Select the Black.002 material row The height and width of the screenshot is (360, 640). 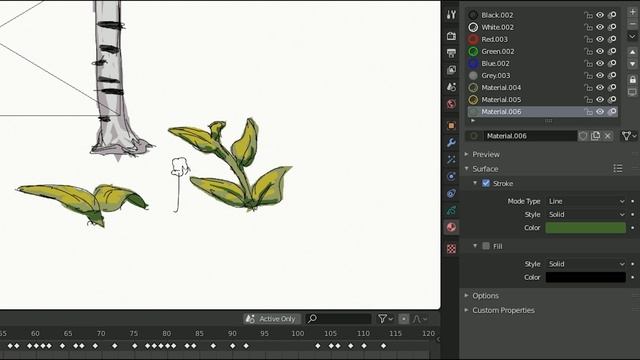pyautogui.click(x=542, y=15)
